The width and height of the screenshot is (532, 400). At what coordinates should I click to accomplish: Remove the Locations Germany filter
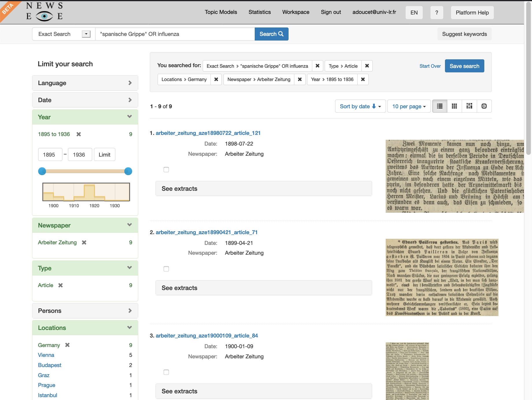pos(216,79)
